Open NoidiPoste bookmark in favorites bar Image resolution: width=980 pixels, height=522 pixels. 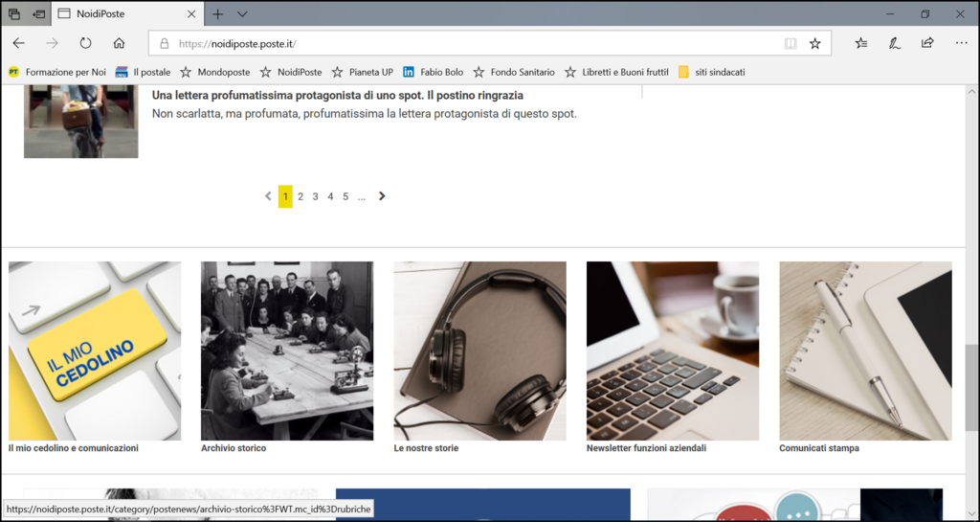291,72
